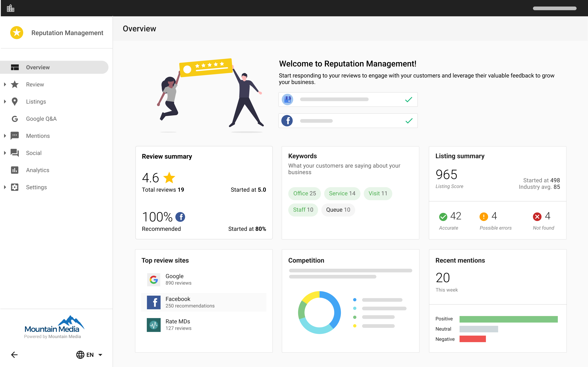Screen dimensions: 588x367
Task: Select the Rate MDs icon under Top review sites
Action: (154, 325)
